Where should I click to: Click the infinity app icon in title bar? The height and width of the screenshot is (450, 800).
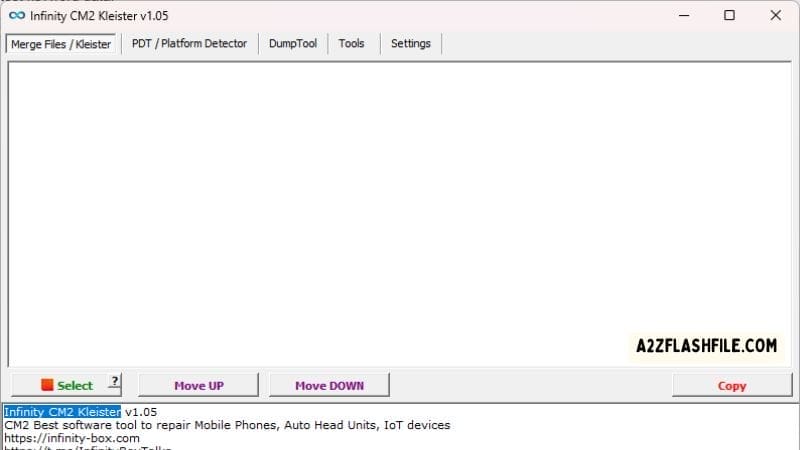[x=17, y=16]
